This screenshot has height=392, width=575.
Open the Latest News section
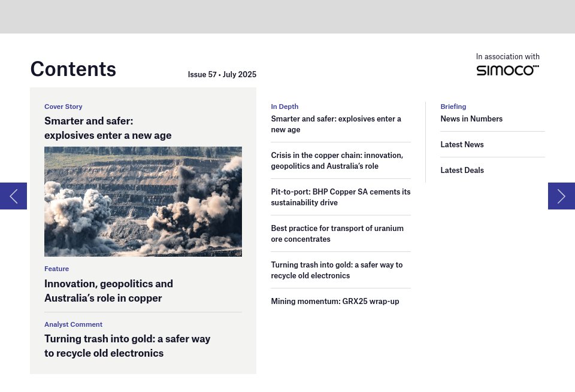click(x=462, y=144)
